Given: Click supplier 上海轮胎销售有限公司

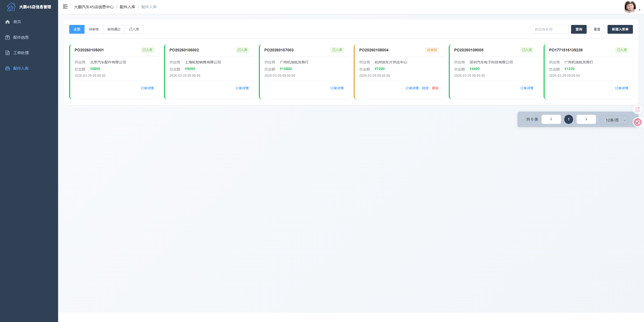Looking at the screenshot, I should (x=203, y=62).
